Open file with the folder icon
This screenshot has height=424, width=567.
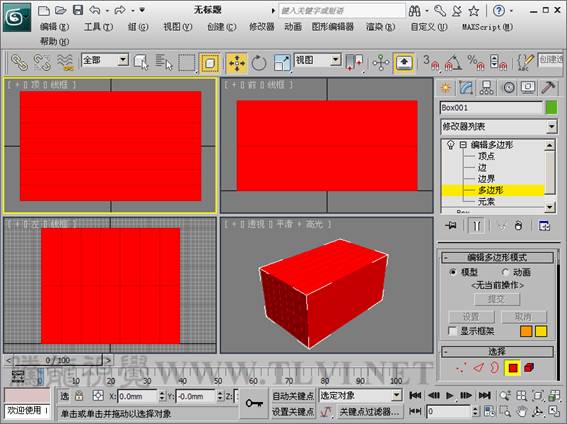[x=61, y=10]
